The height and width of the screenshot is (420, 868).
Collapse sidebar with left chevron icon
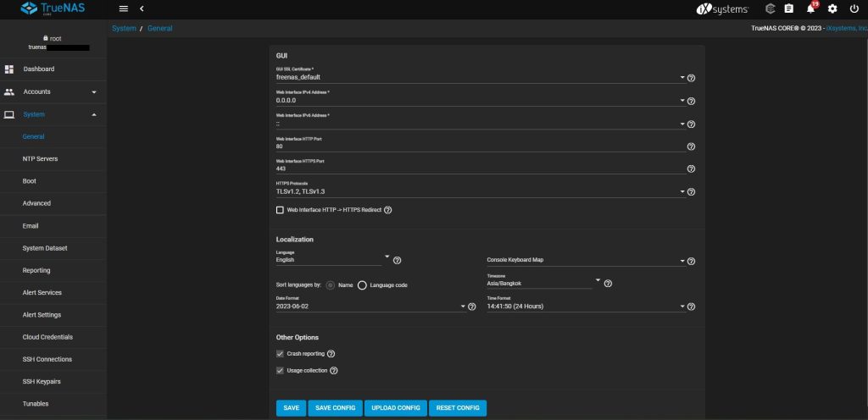click(142, 8)
